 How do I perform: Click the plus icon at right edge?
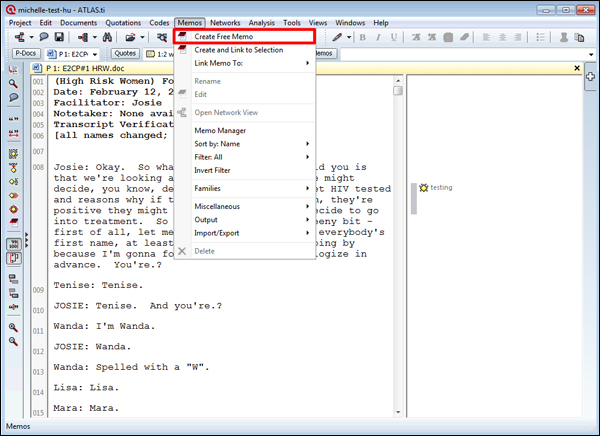click(592, 78)
